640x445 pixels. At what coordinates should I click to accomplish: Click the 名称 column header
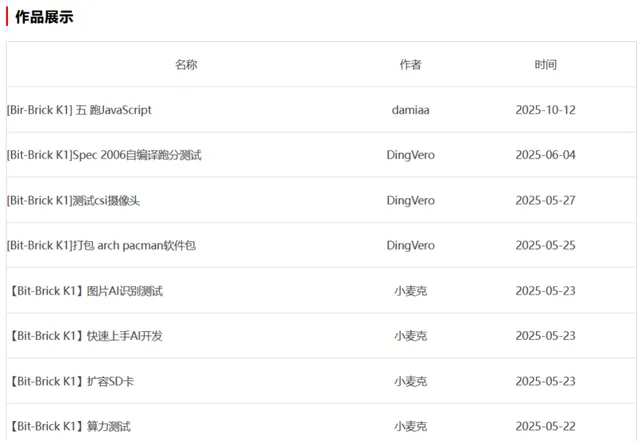tap(186, 64)
